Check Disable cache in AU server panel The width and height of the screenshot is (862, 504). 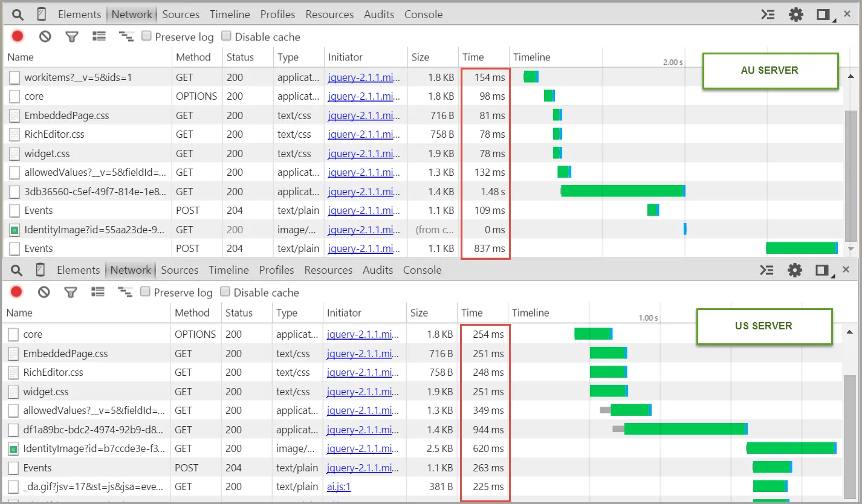pos(227,36)
